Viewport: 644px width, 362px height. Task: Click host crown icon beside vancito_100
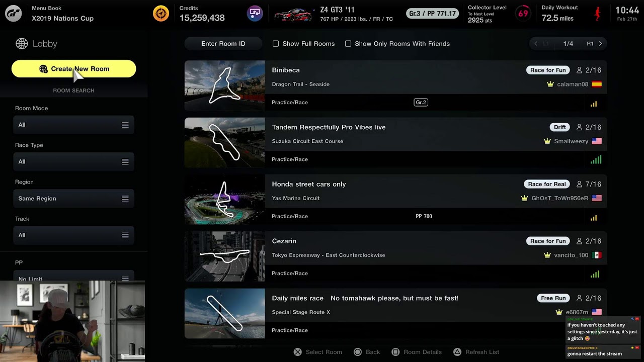(x=547, y=255)
